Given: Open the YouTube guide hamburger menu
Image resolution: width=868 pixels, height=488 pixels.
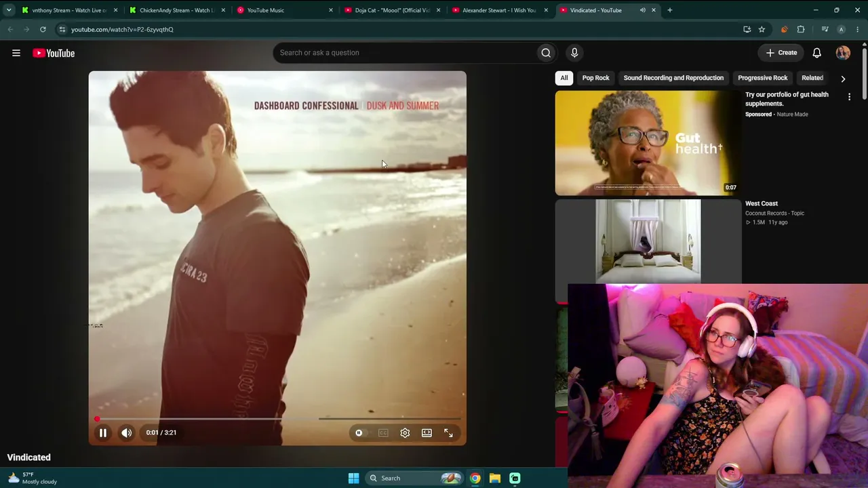Looking at the screenshot, I should click(x=16, y=53).
